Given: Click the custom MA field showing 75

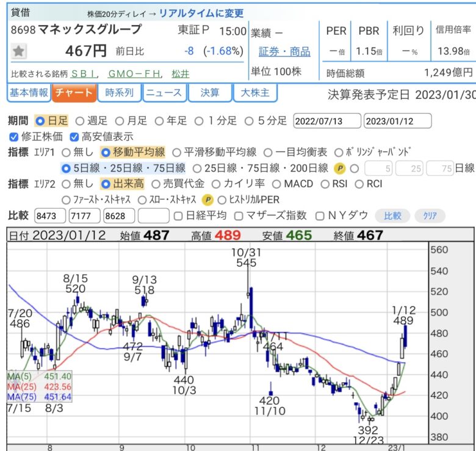Looking at the screenshot, I should click(440, 168).
